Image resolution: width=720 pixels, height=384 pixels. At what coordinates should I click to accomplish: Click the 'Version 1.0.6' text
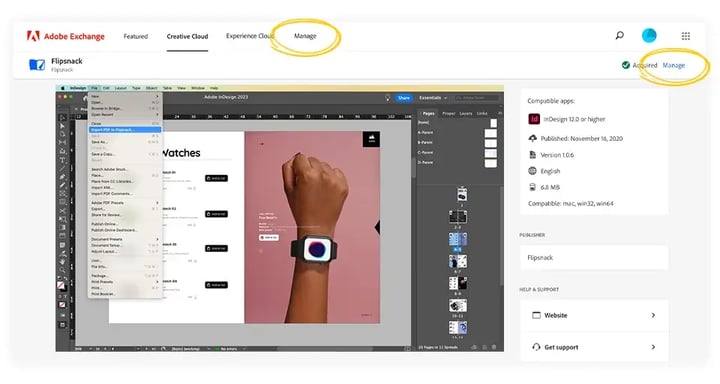point(557,155)
